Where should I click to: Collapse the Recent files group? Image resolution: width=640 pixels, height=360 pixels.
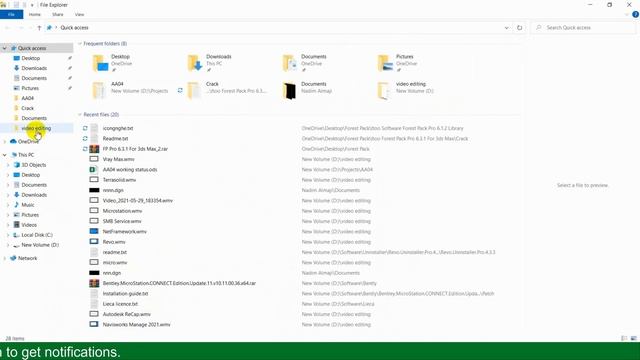(80, 115)
